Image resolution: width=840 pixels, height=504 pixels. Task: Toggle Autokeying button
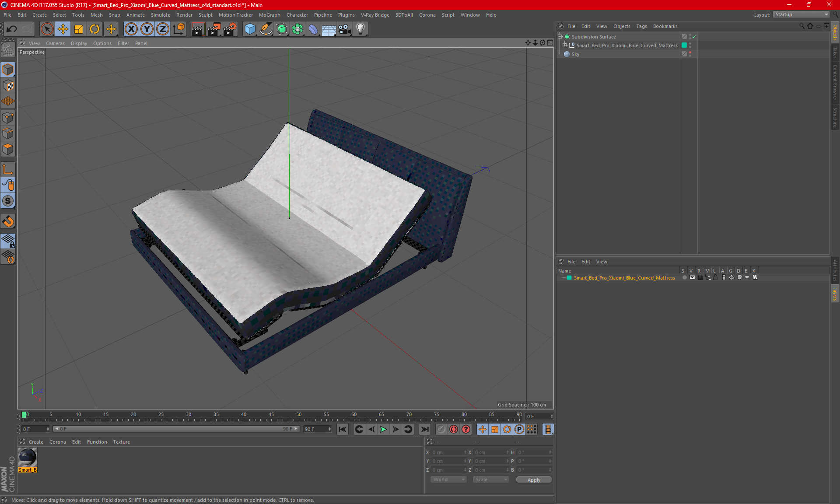click(x=454, y=429)
